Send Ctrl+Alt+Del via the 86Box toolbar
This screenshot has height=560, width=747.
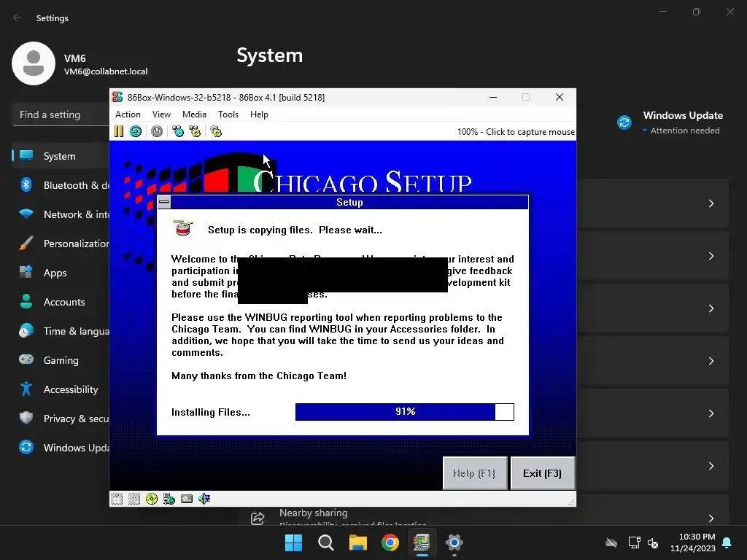tap(178, 131)
